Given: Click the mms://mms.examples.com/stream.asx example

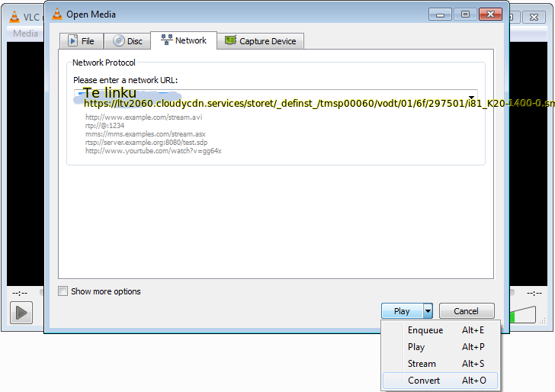Looking at the screenshot, I should 145,134.
